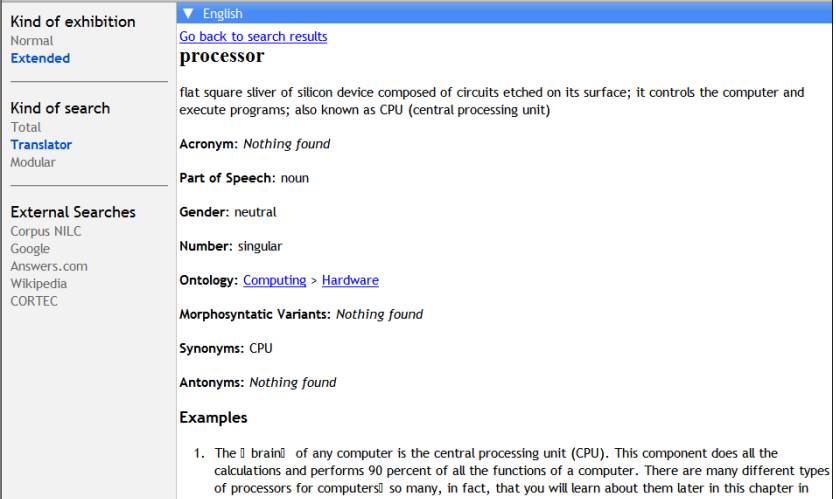Screen dimensions: 836x499
Task: Search the term in Corpus NILC
Action: click(46, 231)
